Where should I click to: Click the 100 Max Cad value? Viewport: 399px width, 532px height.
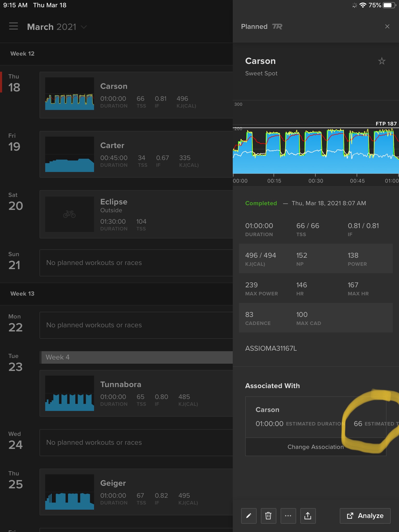tap(302, 315)
